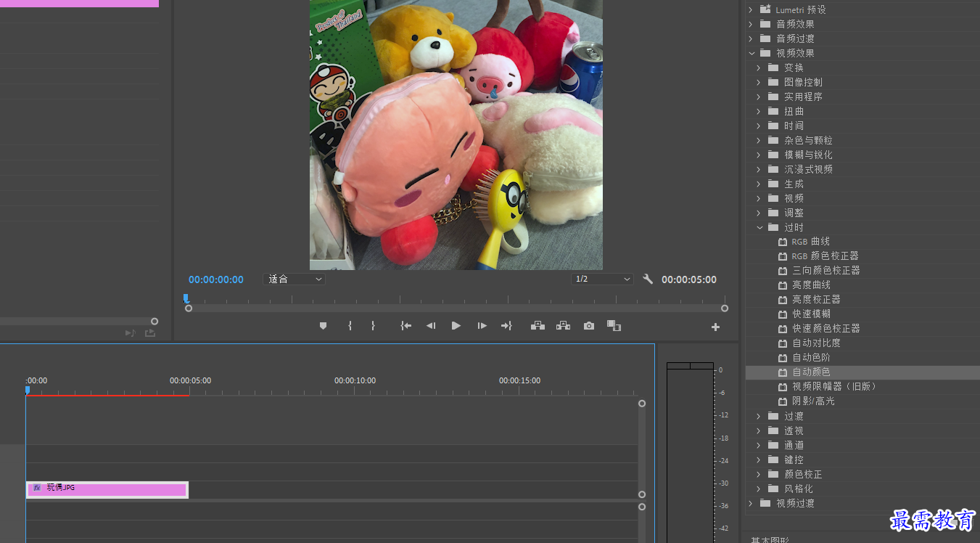980x543 pixels.
Task: Expand the 图像控制 folder
Action: 759,82
